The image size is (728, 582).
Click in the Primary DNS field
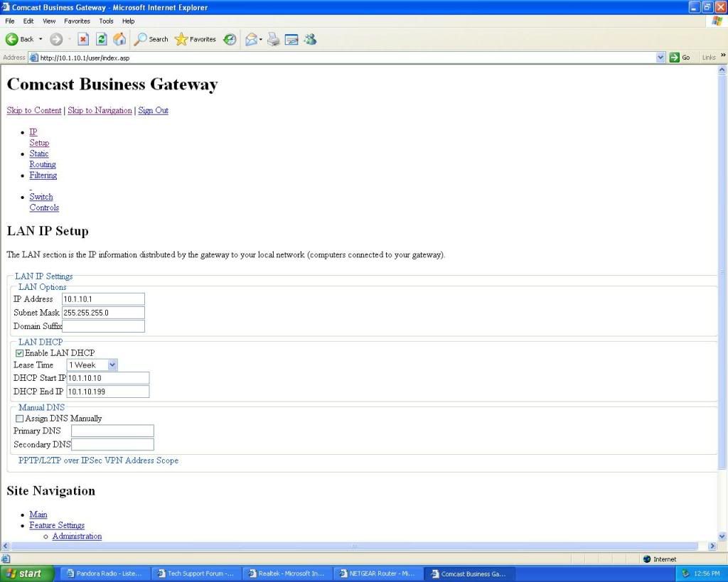click(112, 431)
